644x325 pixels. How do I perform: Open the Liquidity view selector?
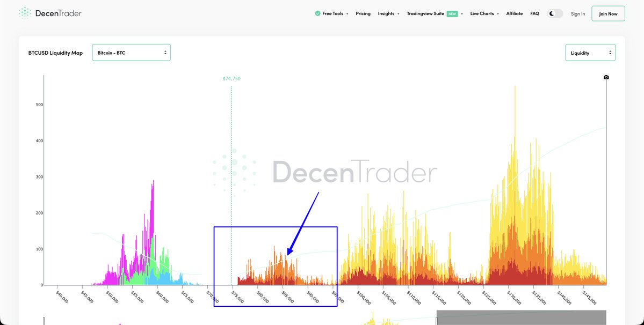click(590, 53)
